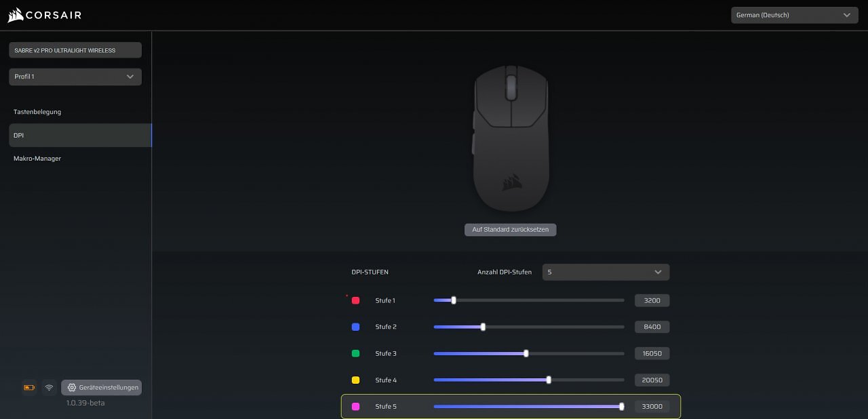The image size is (868, 419).
Task: Click the red Stufe 1 color swatch
Action: coord(355,300)
